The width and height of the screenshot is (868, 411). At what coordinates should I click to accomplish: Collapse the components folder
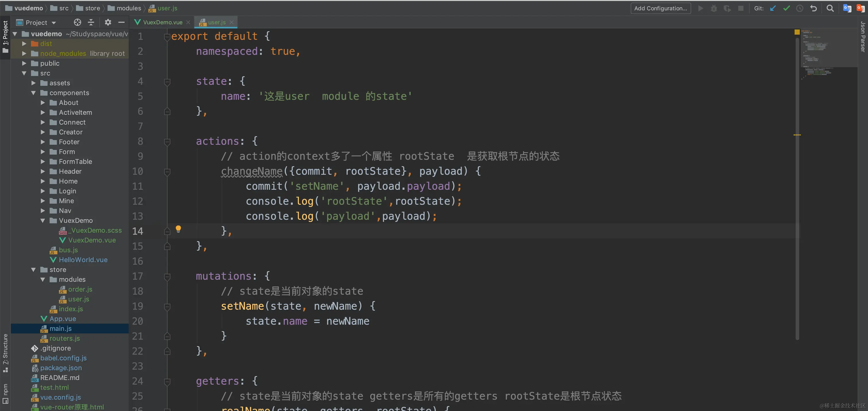33,93
